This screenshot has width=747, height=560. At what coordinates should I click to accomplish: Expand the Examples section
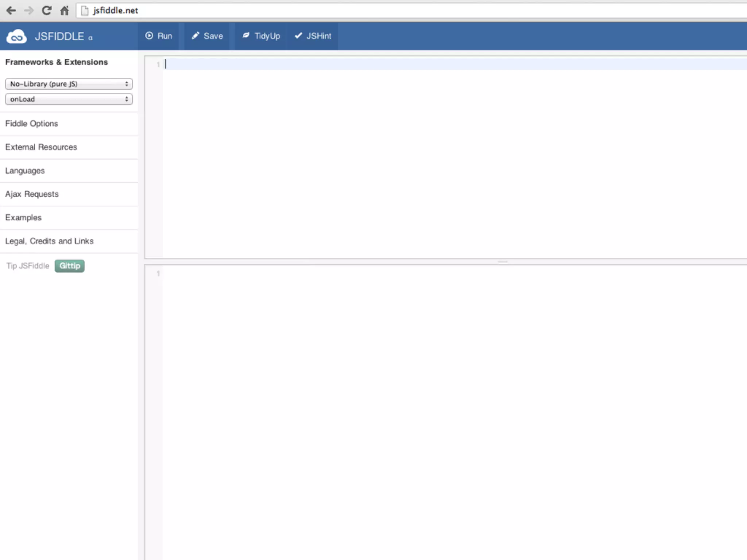click(69, 218)
